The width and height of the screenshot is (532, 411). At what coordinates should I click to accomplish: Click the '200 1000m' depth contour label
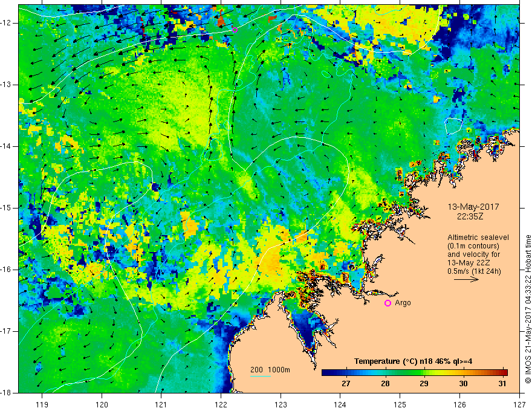point(270,370)
